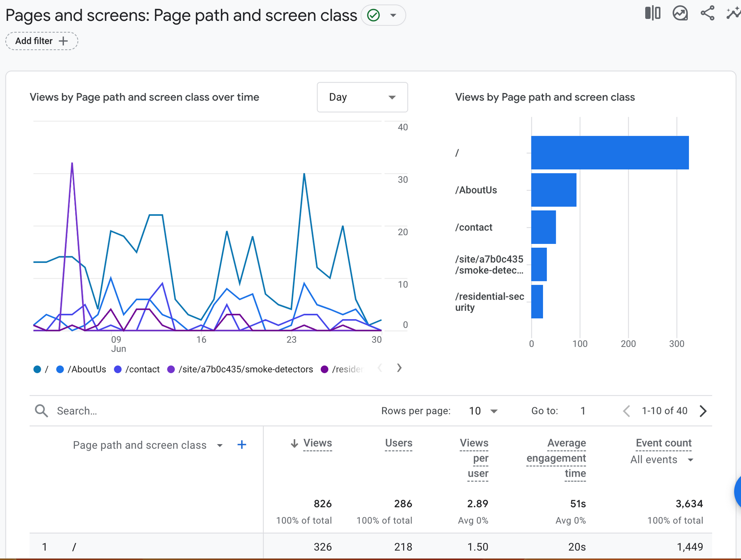The image size is (741, 560).
Task: Click the Add filter button
Action: (x=41, y=41)
